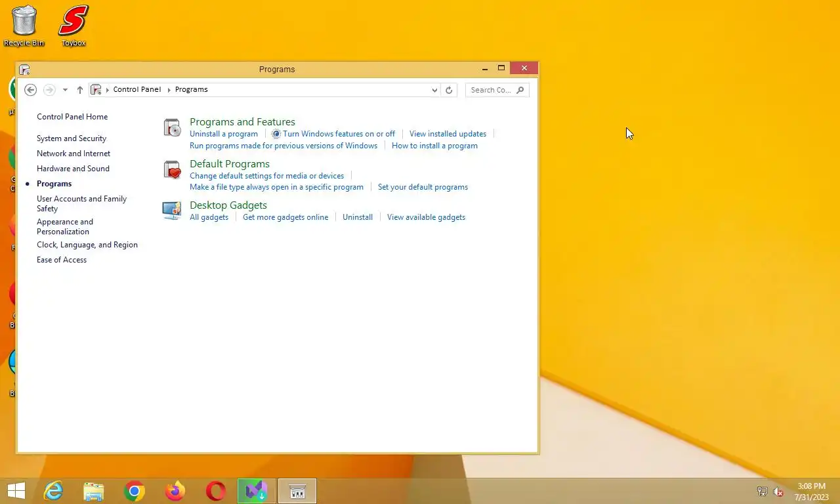Open User Accounts and Family Safety

tap(82, 203)
